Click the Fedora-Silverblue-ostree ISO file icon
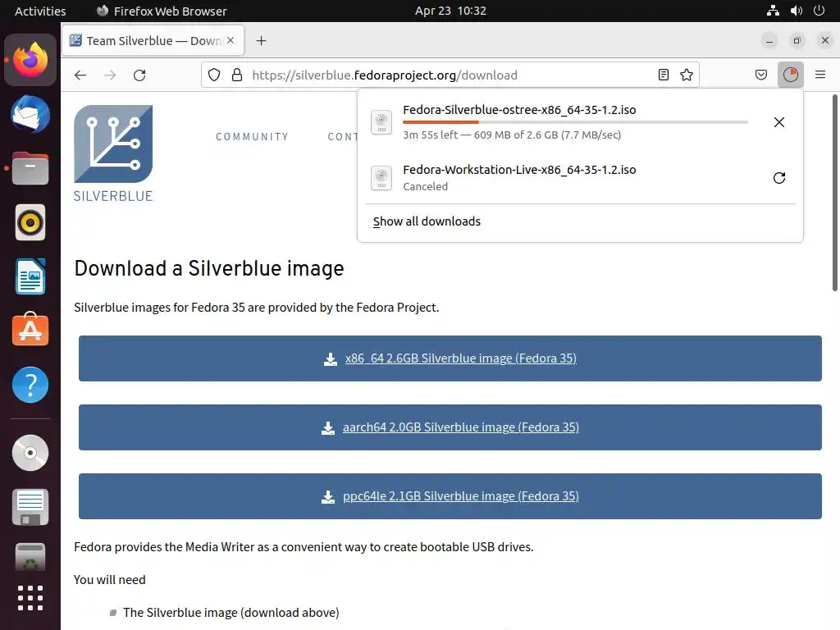Screen dimensions: 840x630 381,122
